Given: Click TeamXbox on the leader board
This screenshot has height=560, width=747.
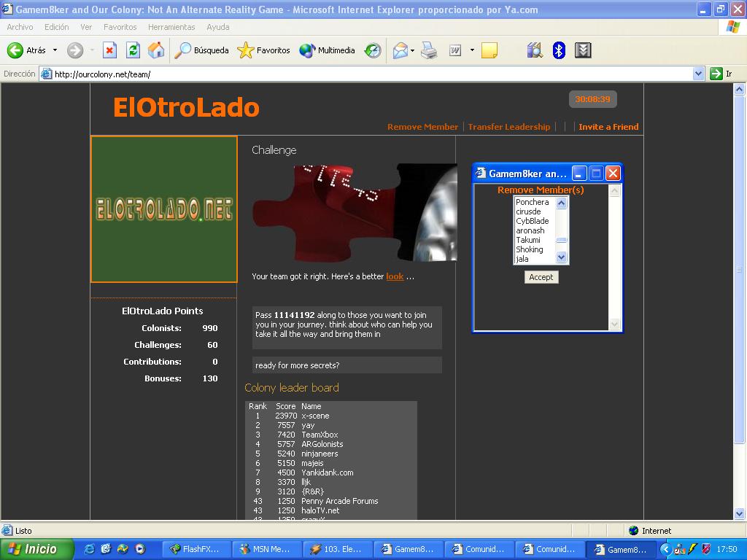Looking at the screenshot, I should 320,435.
